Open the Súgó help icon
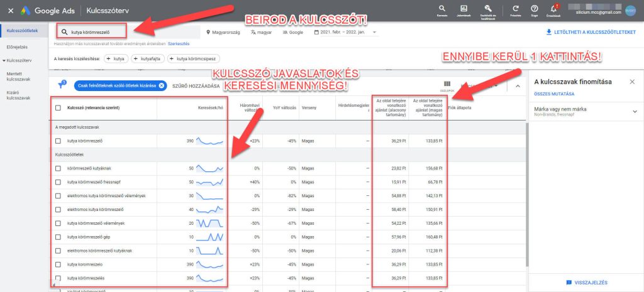 [534, 8]
